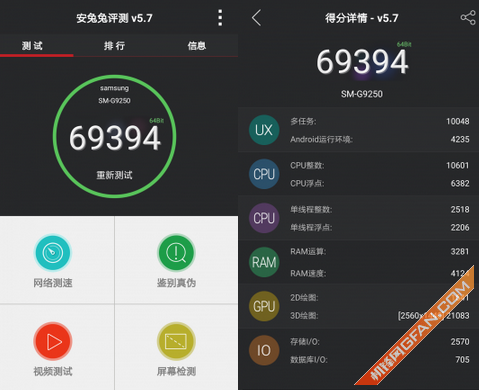Select 3D绘图 score 21083
The image size is (479, 390).
coord(458,316)
